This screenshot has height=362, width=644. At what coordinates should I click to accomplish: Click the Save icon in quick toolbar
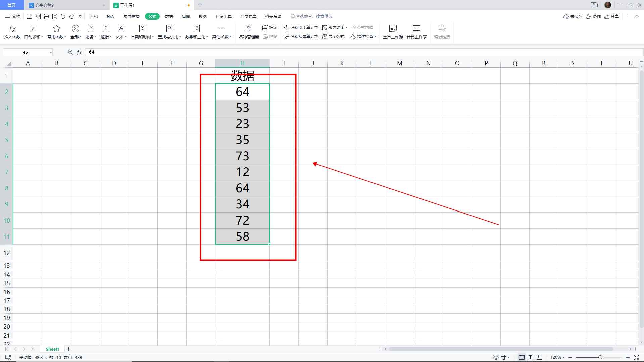coord(29,16)
